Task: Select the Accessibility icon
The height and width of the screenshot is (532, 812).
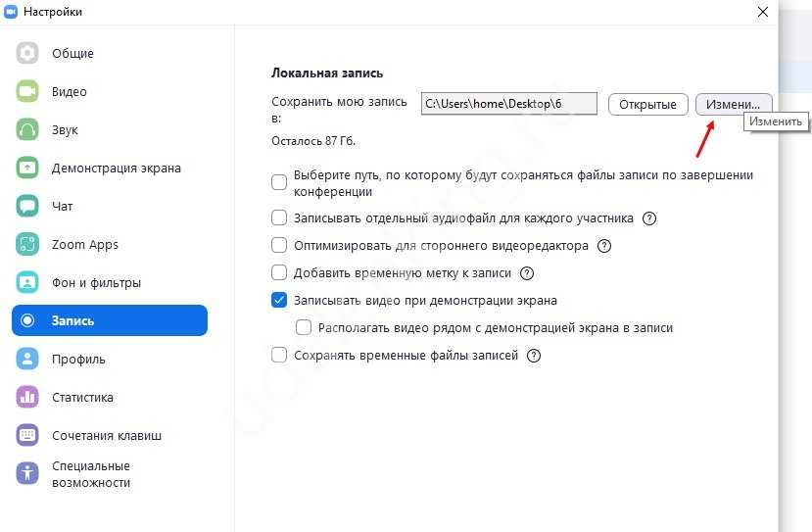Action: point(27,473)
